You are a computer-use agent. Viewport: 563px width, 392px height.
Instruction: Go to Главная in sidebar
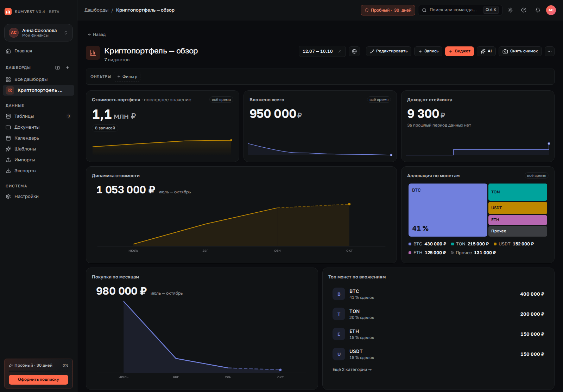[38, 51]
